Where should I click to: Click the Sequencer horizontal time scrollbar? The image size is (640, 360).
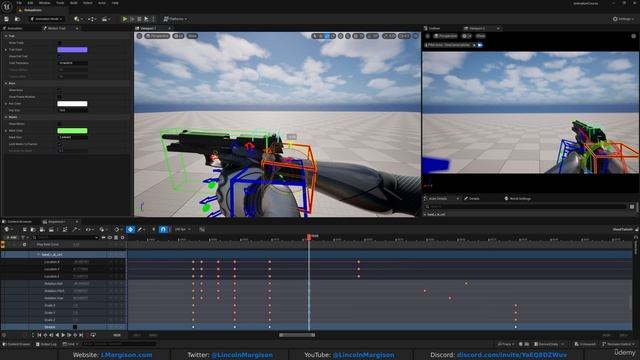[x=297, y=335]
